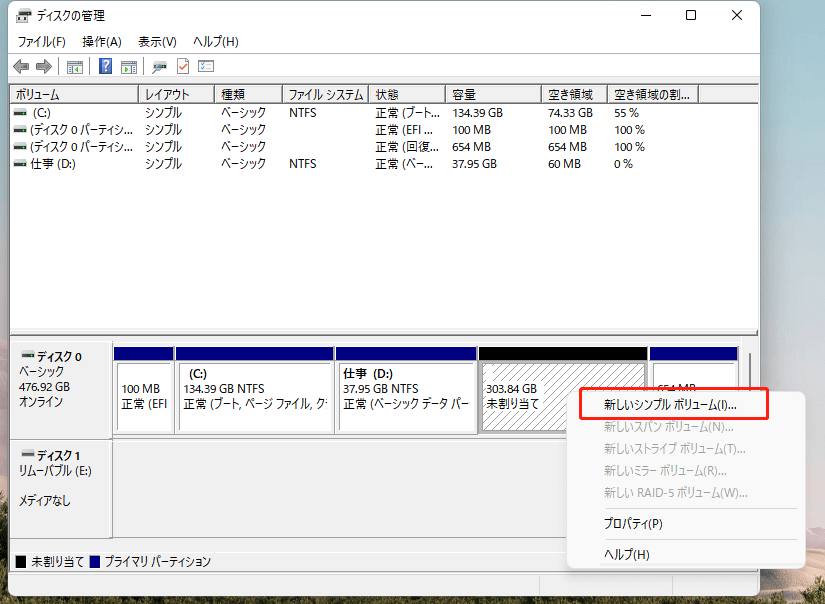The width and height of the screenshot is (825, 604).
Task: Click the blue help question mark icon
Action: click(x=105, y=67)
